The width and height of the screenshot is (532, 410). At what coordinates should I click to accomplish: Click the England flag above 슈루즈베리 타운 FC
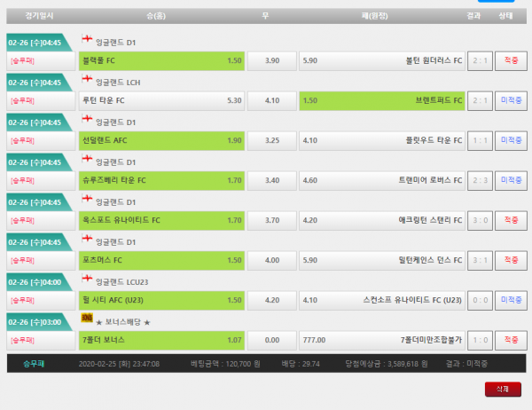[86, 161]
